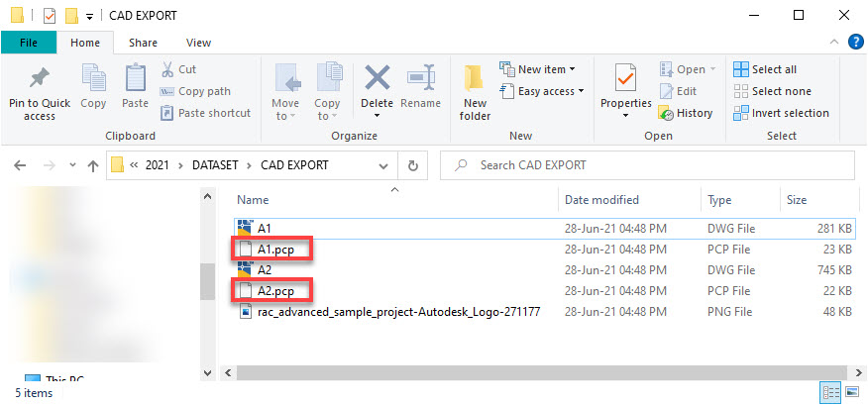
Task: Expand the Properties dropdown arrow
Action: pyautogui.click(x=626, y=116)
